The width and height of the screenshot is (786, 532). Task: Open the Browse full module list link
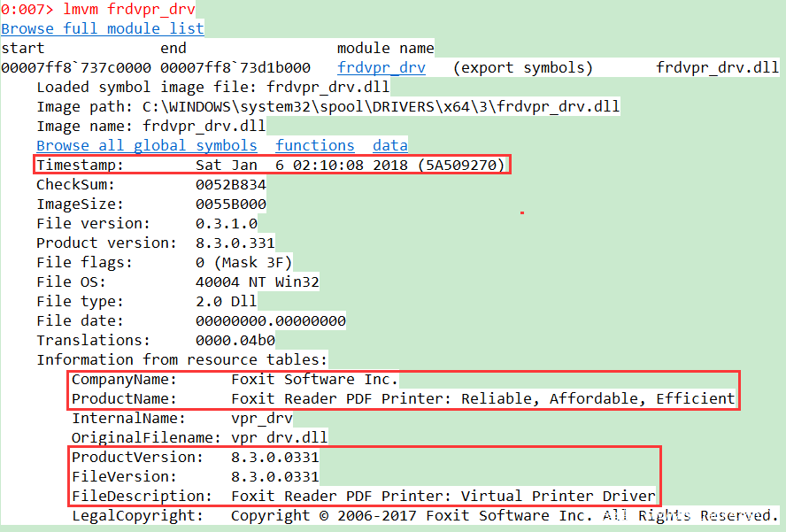pyautogui.click(x=102, y=28)
